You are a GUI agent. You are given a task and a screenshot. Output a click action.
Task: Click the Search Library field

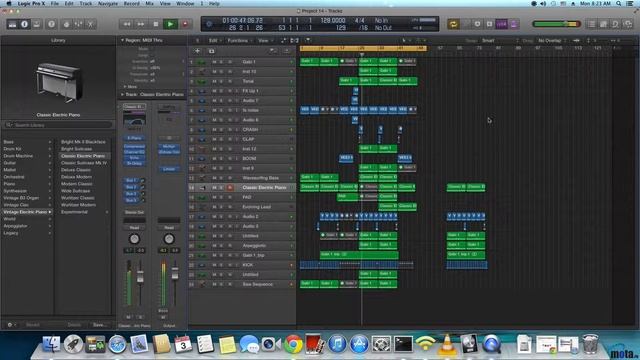pos(58,125)
